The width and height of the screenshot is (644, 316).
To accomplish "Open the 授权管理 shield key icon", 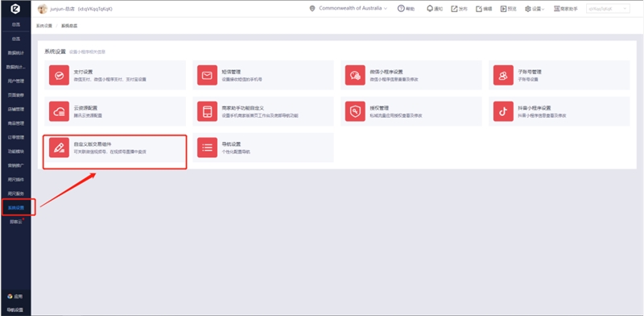I will coord(355,111).
